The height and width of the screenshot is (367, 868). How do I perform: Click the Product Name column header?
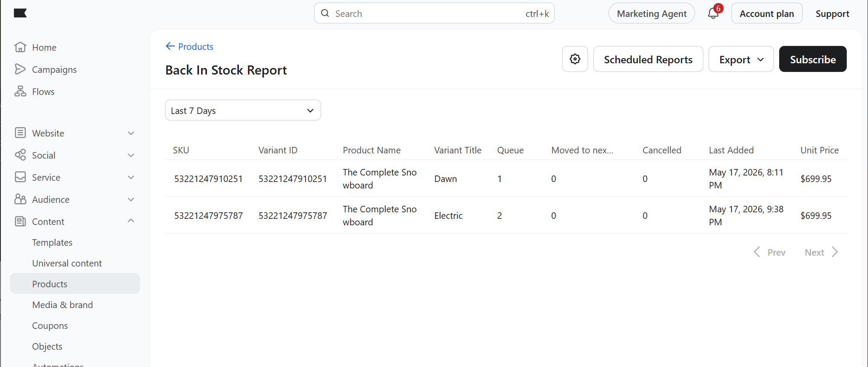371,150
